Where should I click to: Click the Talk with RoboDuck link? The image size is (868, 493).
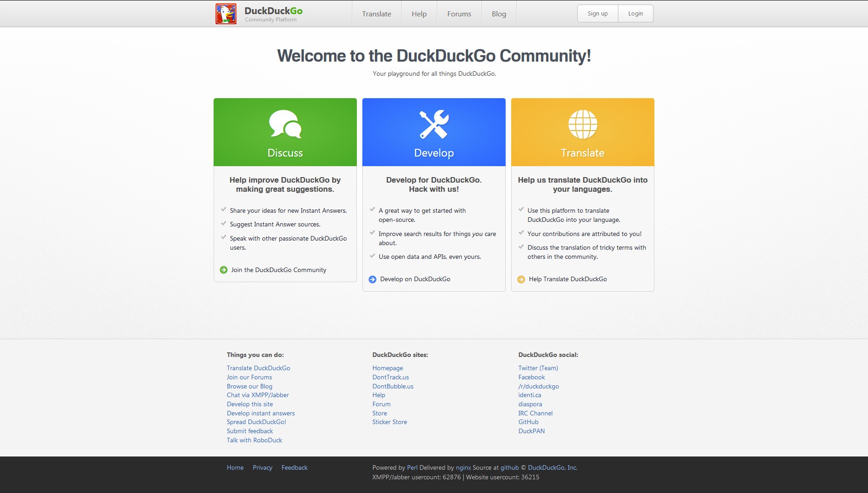[x=254, y=440]
